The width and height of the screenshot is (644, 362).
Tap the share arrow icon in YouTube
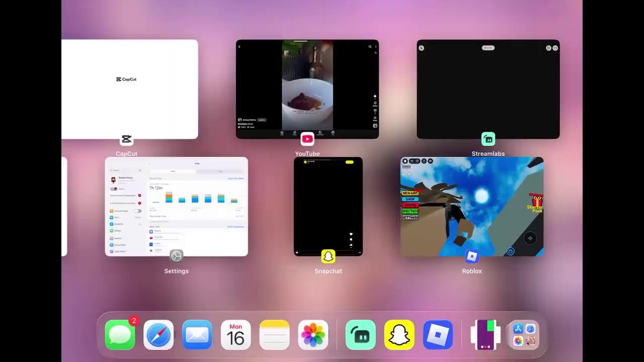375,118
